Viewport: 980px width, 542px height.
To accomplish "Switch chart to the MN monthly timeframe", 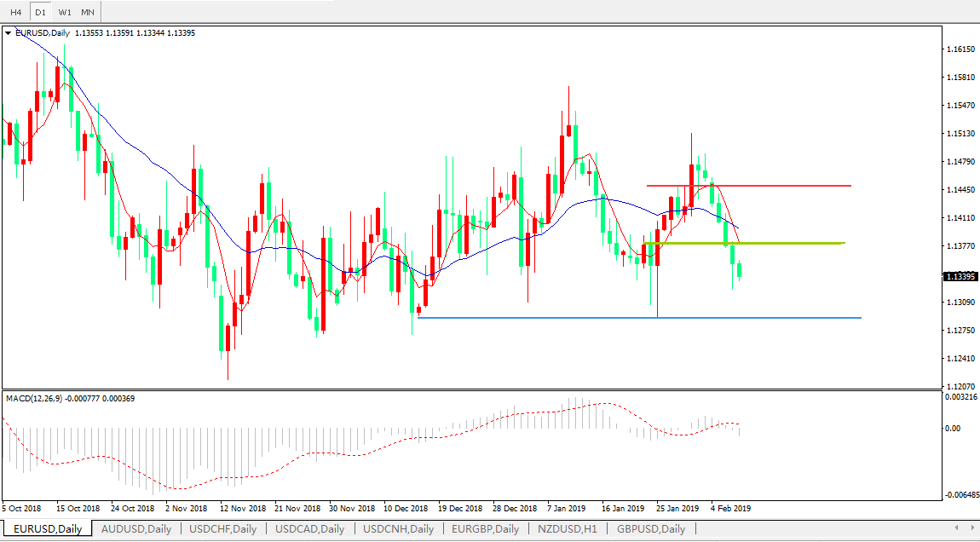I will (x=88, y=13).
